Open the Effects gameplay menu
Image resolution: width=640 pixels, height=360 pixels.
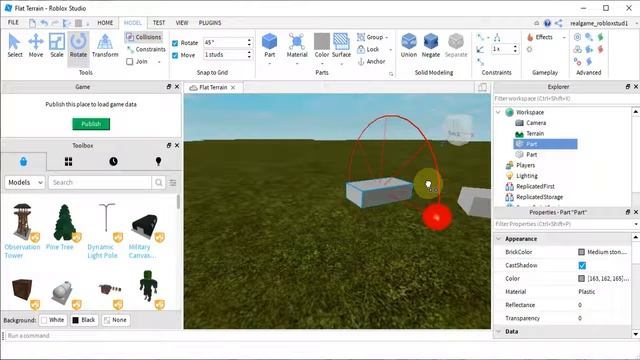tap(540, 37)
